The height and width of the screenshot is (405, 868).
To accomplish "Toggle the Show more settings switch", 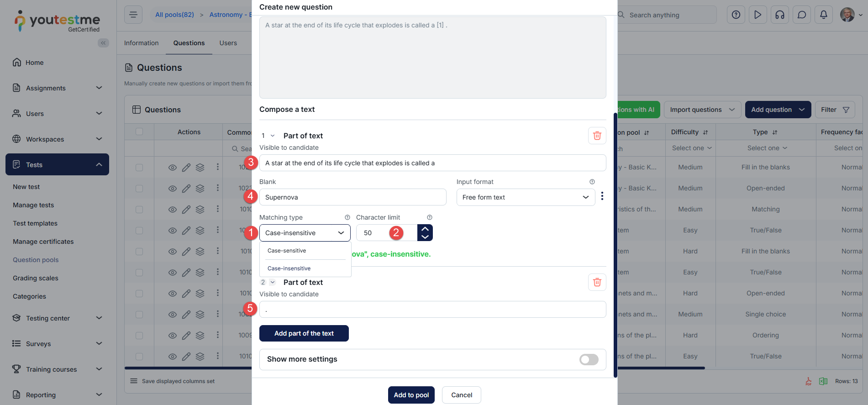I will pyautogui.click(x=589, y=359).
